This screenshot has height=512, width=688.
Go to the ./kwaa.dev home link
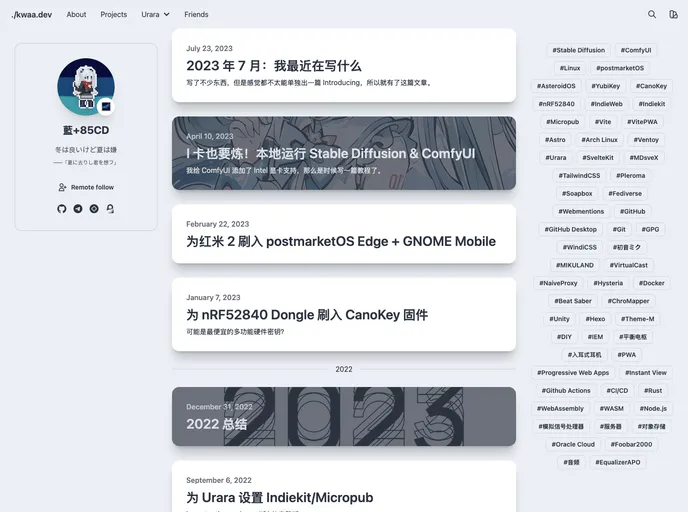(32, 14)
